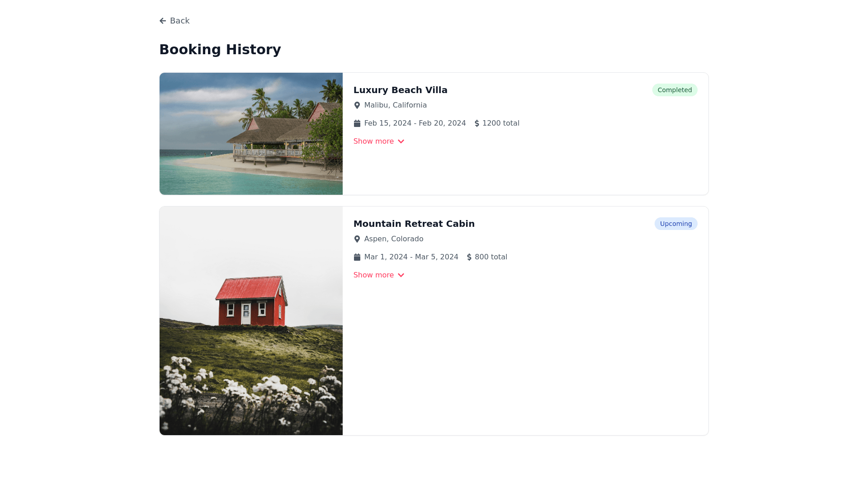
Task: Click the Malibu location pin icon
Action: tap(357, 105)
